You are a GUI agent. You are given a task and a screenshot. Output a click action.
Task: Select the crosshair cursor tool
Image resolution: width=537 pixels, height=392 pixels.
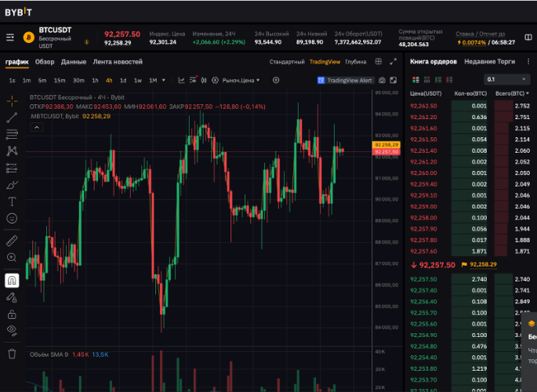12,101
